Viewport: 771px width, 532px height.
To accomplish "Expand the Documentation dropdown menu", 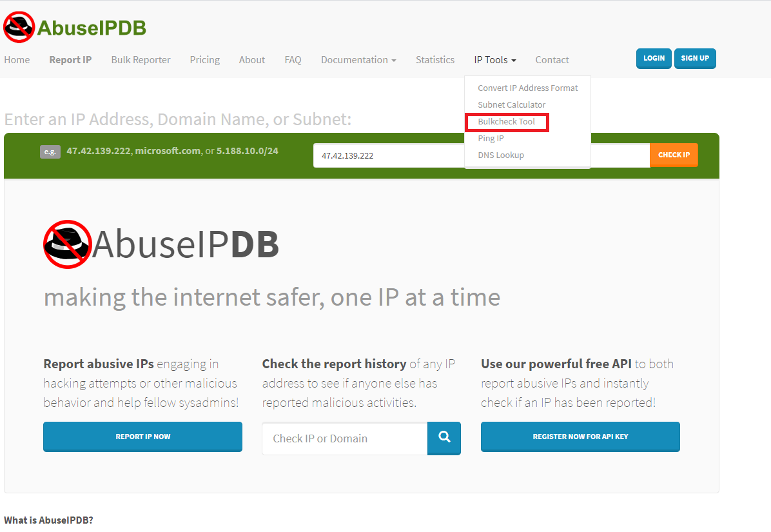I will point(358,59).
